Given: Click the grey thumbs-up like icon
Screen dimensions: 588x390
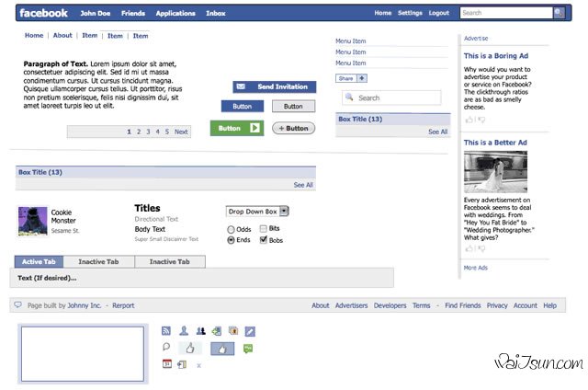Looking at the screenshot, I should pyautogui.click(x=190, y=349).
